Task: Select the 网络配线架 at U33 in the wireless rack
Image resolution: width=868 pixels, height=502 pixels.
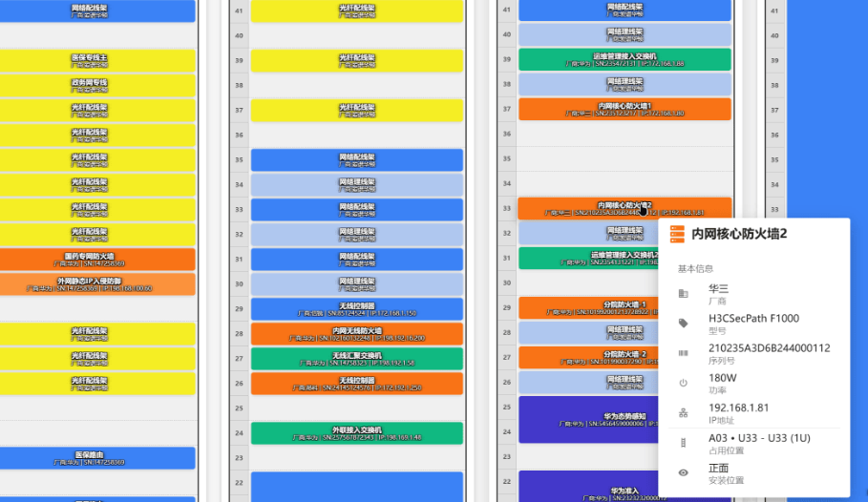Action: 357,210
